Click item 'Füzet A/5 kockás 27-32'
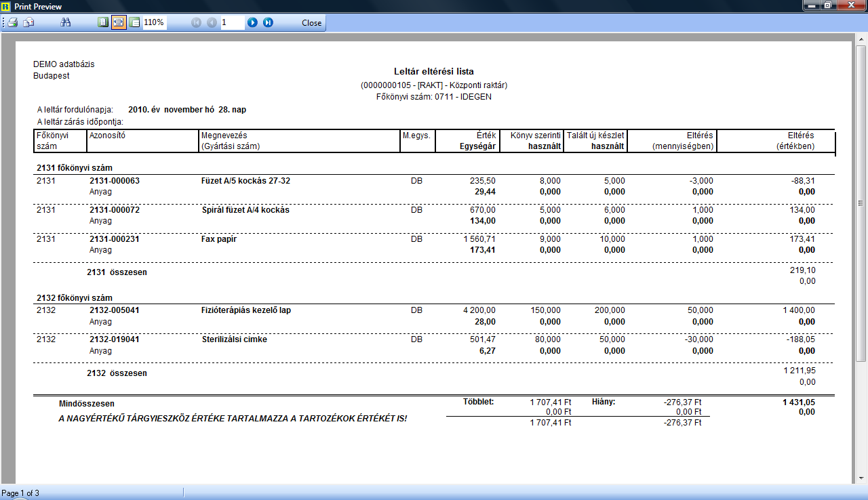Screen dimensions: 868x500 tap(245, 181)
